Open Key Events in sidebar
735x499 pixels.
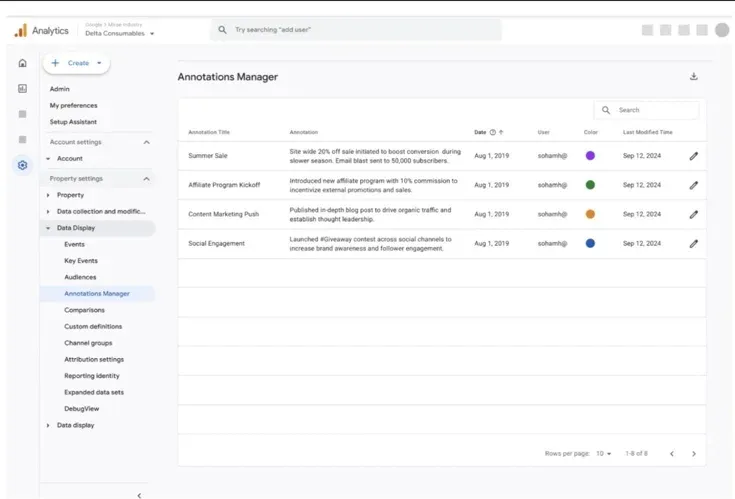(81, 261)
